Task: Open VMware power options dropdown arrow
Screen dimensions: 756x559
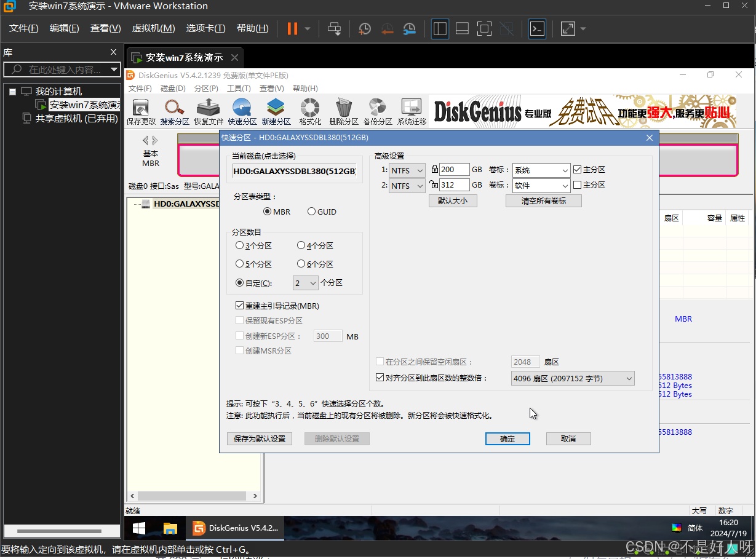Action: point(308,28)
